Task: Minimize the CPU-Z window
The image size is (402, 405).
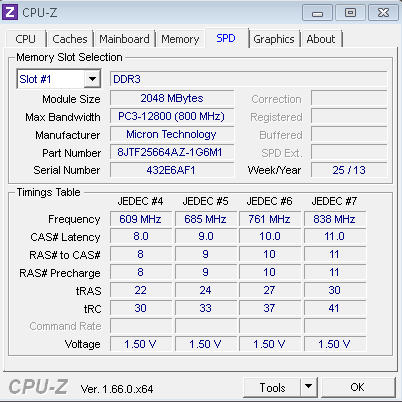Action: pos(317,13)
